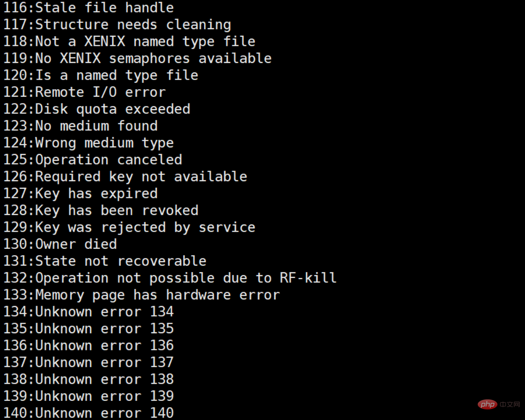Click the "Wrong medium type" text

coord(104,143)
